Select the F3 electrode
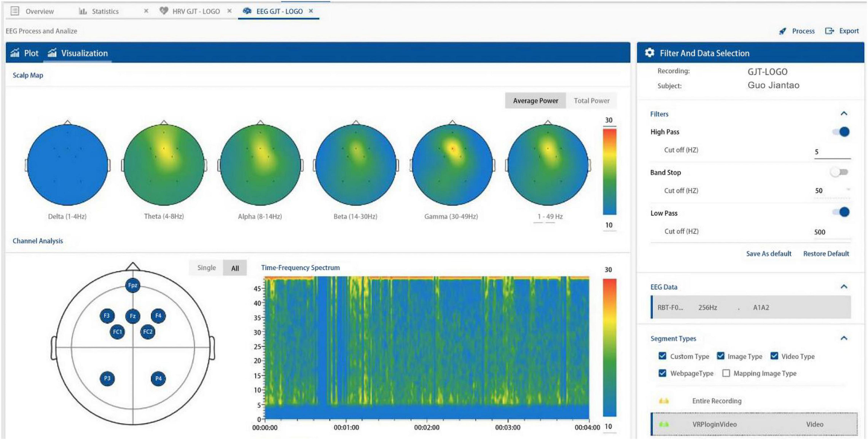868x440 pixels. (x=107, y=316)
